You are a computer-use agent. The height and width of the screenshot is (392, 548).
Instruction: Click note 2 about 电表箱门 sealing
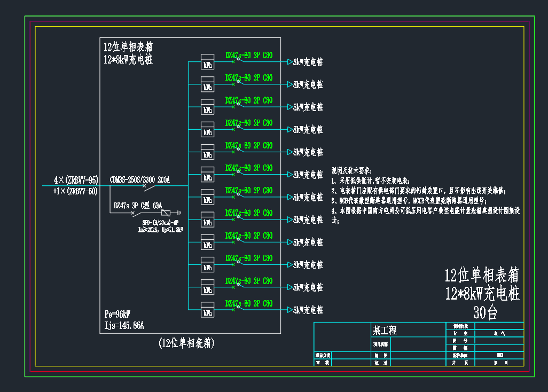point(418,191)
